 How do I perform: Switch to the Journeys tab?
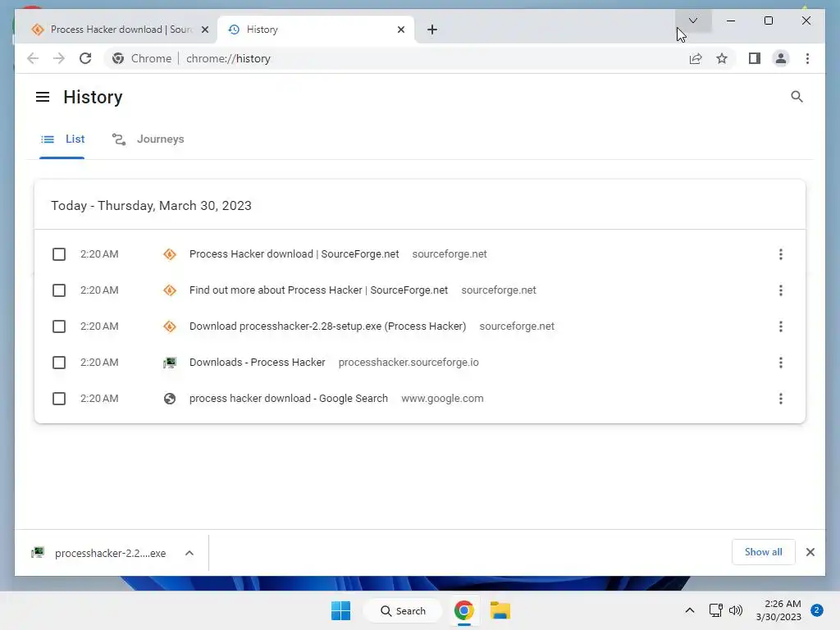coord(148,139)
